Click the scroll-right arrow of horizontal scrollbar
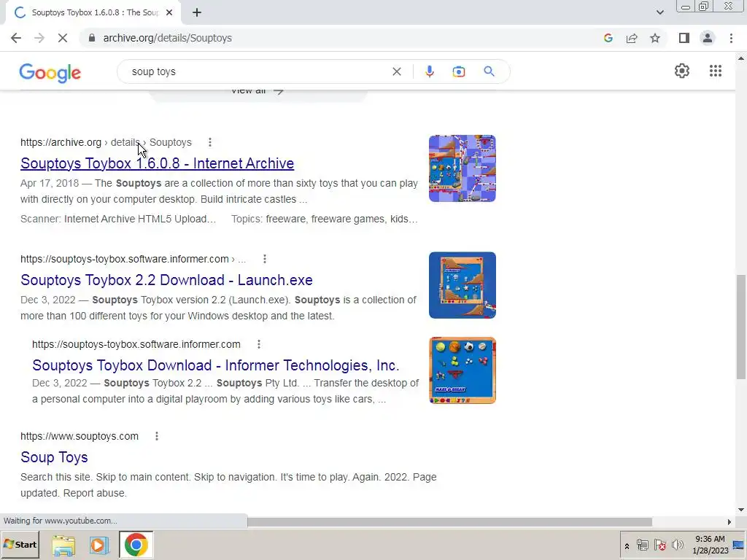 [729, 522]
